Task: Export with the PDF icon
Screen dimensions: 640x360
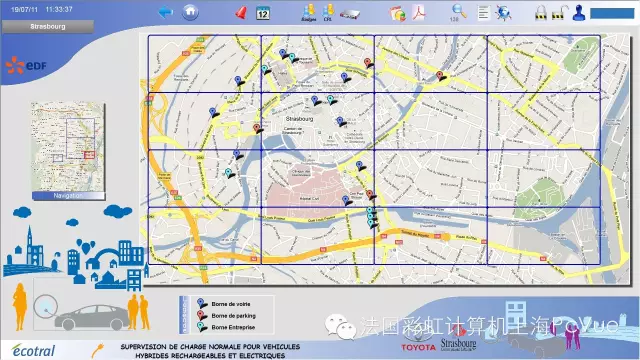Action: pos(419,12)
